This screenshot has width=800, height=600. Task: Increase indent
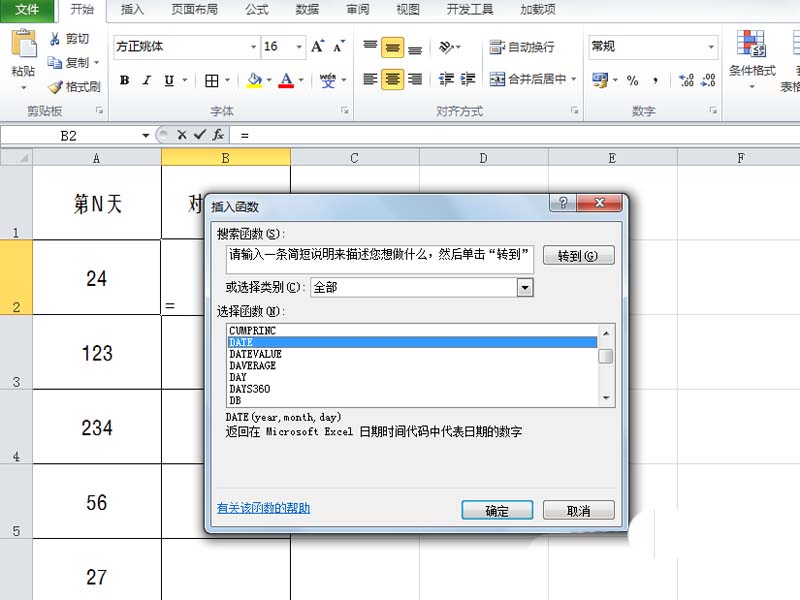pos(467,79)
